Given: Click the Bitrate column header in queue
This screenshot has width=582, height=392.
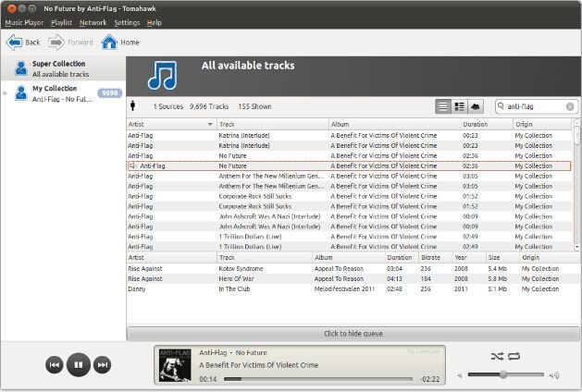Looking at the screenshot, I should coord(435,257).
